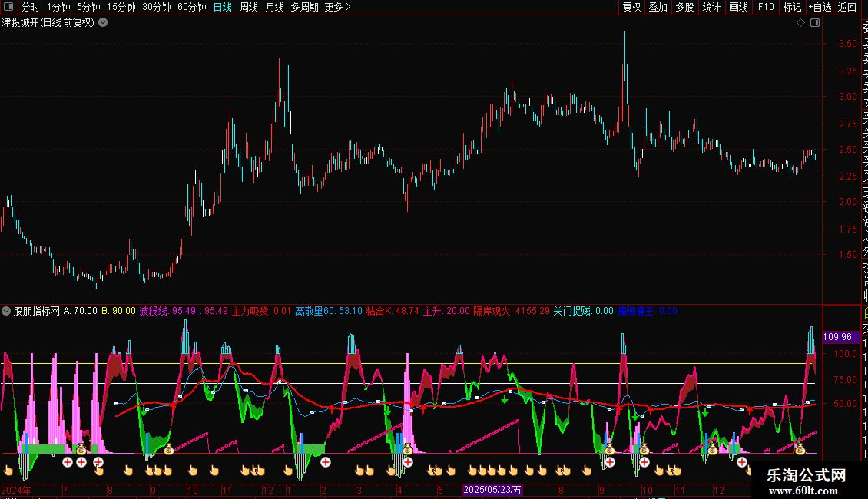Click the 统计 statistics button

click(711, 7)
